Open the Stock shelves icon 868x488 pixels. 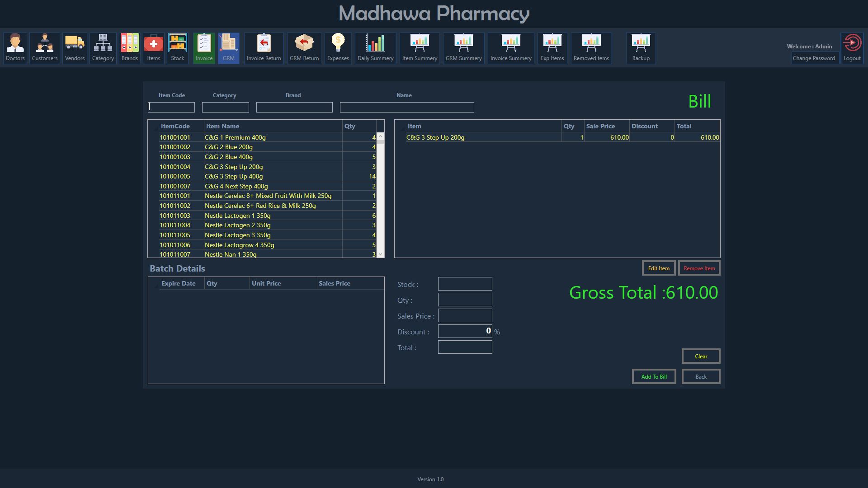(x=178, y=48)
